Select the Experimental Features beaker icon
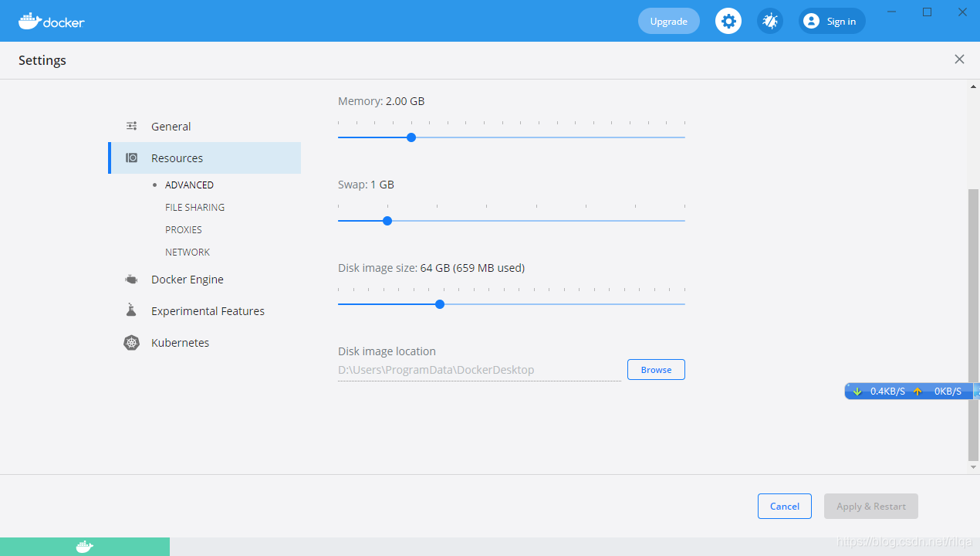The image size is (980, 556). point(131,310)
